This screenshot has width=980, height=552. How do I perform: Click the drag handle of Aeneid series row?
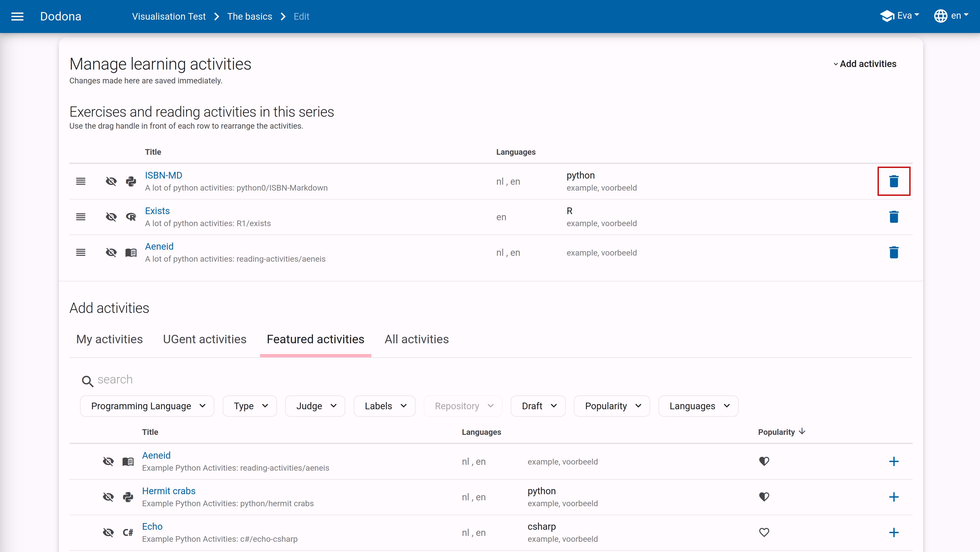(81, 252)
